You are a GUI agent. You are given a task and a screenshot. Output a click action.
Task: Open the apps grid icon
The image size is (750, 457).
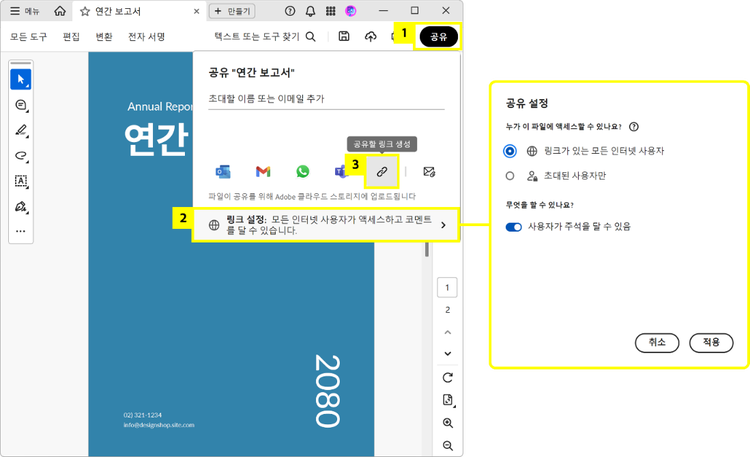pos(331,11)
